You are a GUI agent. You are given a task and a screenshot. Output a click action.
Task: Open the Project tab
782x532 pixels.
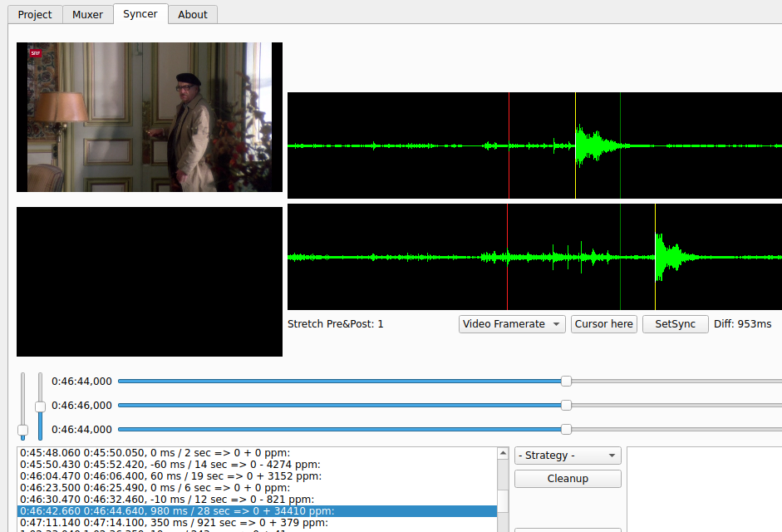point(35,14)
